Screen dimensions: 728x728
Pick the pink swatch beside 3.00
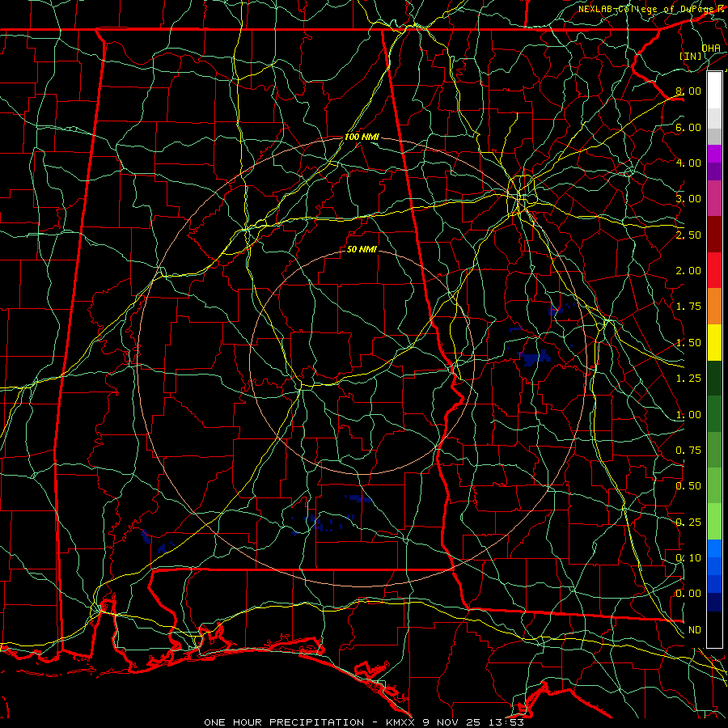point(714,198)
